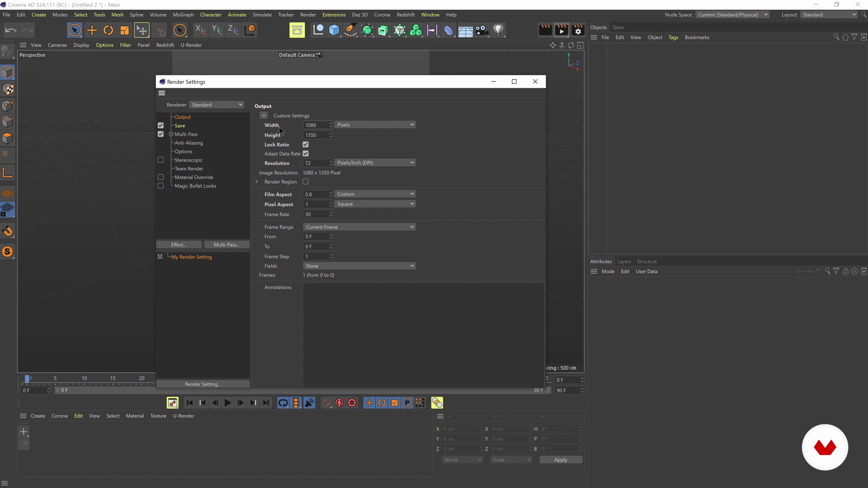Click the Record Active Objects button
Screen dimensions: 868x488
point(326,403)
